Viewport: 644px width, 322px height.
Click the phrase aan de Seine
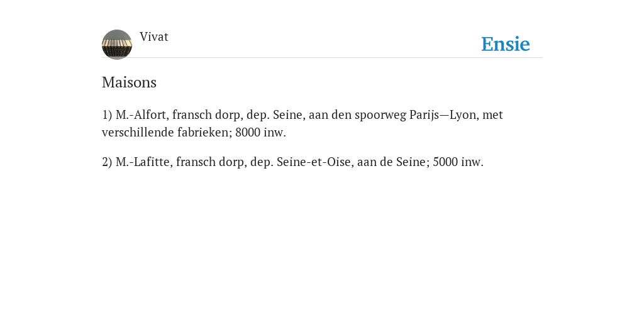point(393,162)
